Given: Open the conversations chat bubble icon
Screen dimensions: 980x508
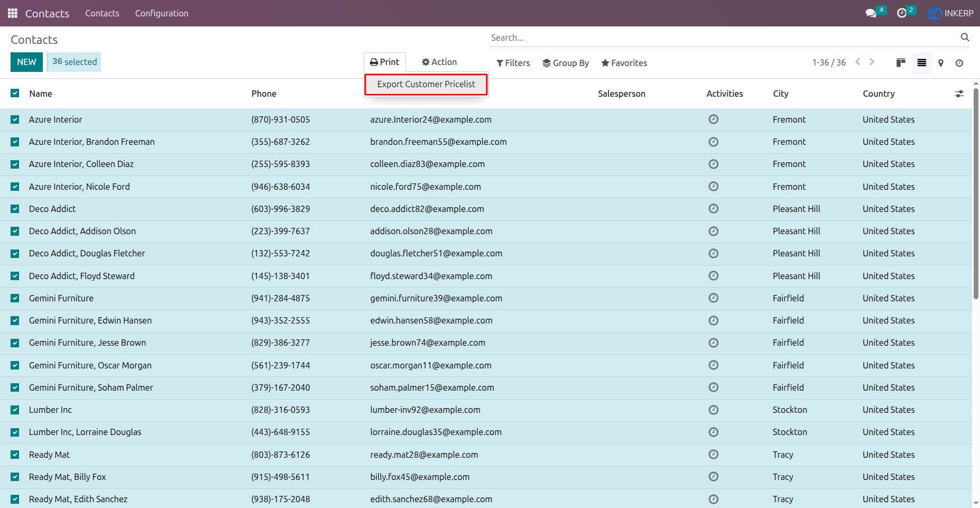Looking at the screenshot, I should 871,13.
